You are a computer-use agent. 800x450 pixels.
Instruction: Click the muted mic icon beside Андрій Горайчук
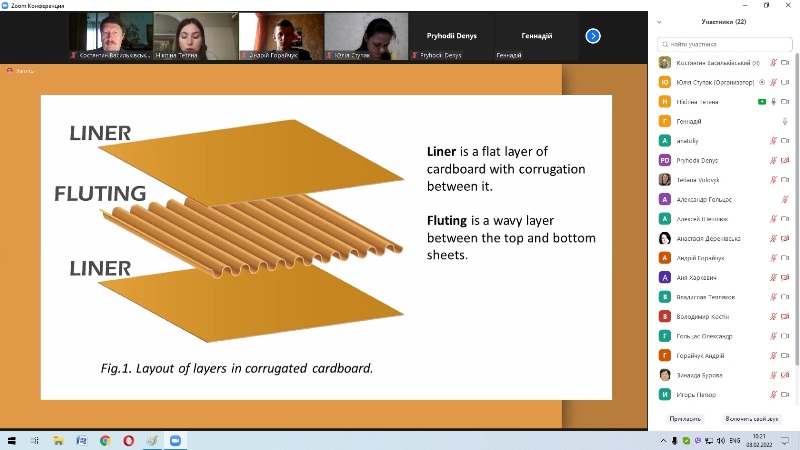(773, 258)
